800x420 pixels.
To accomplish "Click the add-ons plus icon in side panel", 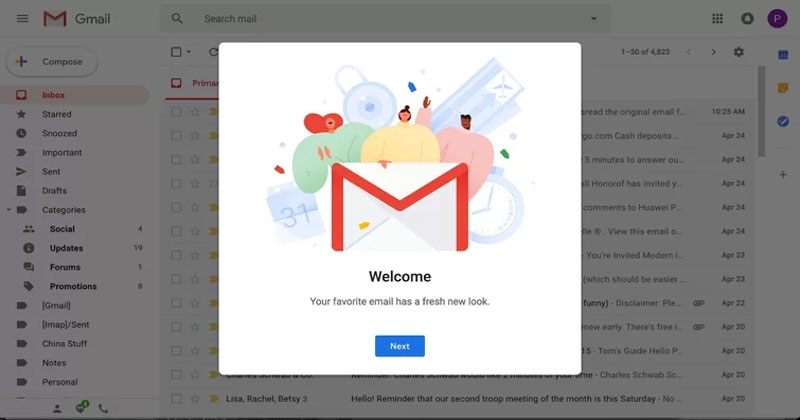I will 783,175.
